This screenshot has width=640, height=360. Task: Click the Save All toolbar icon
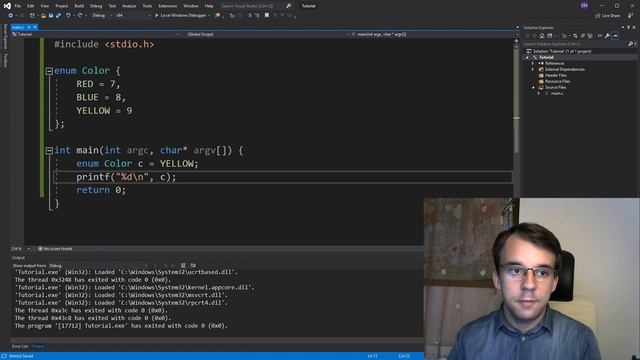tap(58, 16)
